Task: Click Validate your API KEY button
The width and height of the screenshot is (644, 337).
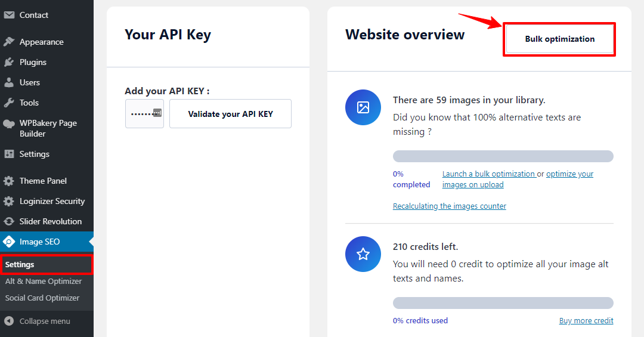Action: (230, 114)
